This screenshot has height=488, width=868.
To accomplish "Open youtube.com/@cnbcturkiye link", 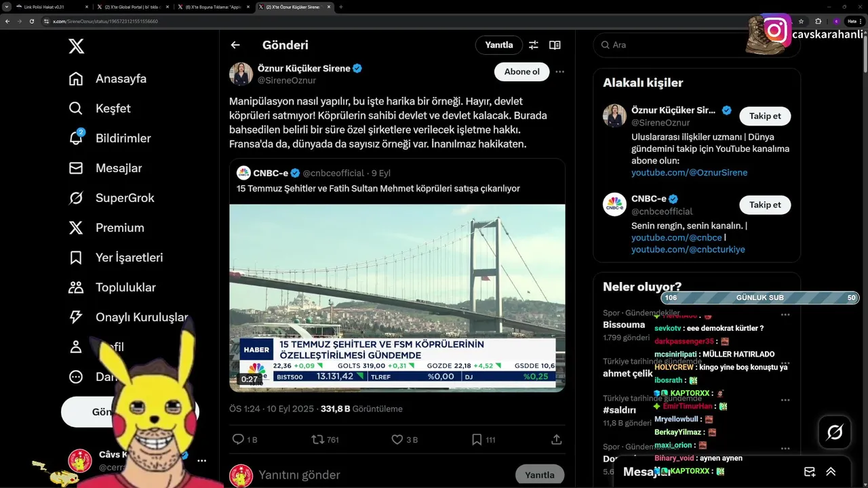I will pyautogui.click(x=688, y=249).
